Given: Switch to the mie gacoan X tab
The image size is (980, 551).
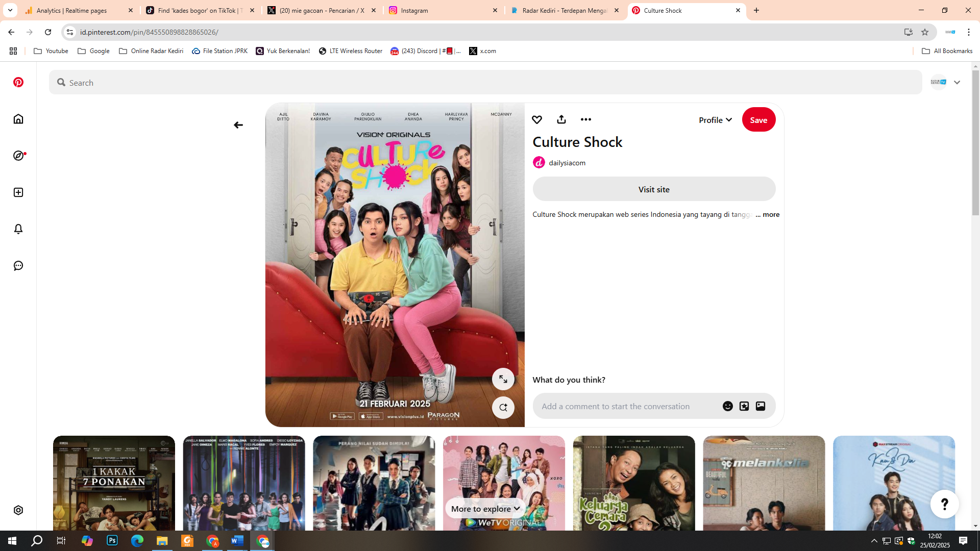Looking at the screenshot, I should pyautogui.click(x=323, y=10).
